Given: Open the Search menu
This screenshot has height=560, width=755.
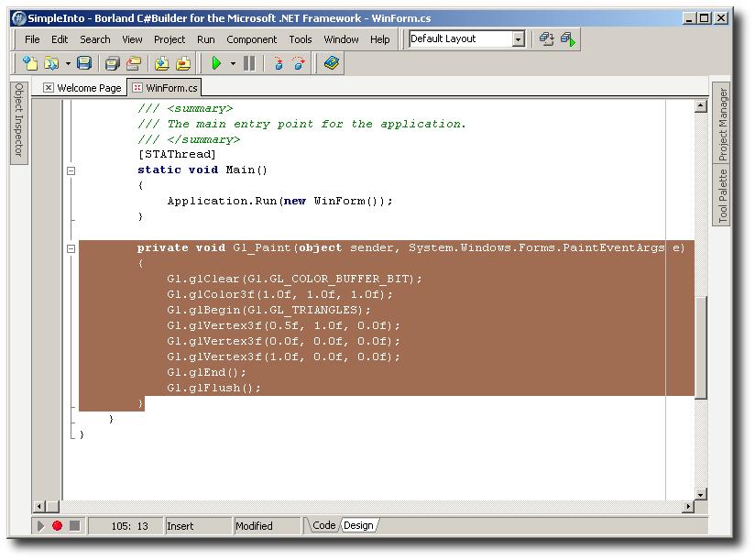Looking at the screenshot, I should click(95, 39).
